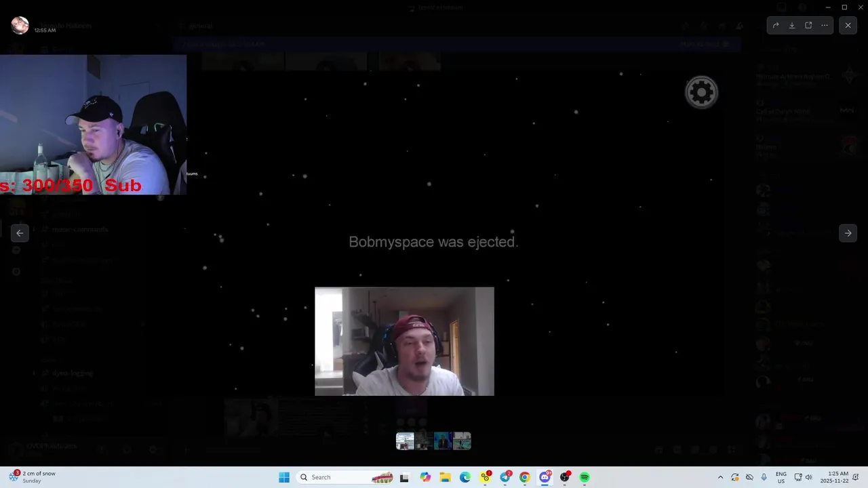This screenshot has height=488, width=868.
Task: Open Google Chrome from the taskbar
Action: click(525, 477)
